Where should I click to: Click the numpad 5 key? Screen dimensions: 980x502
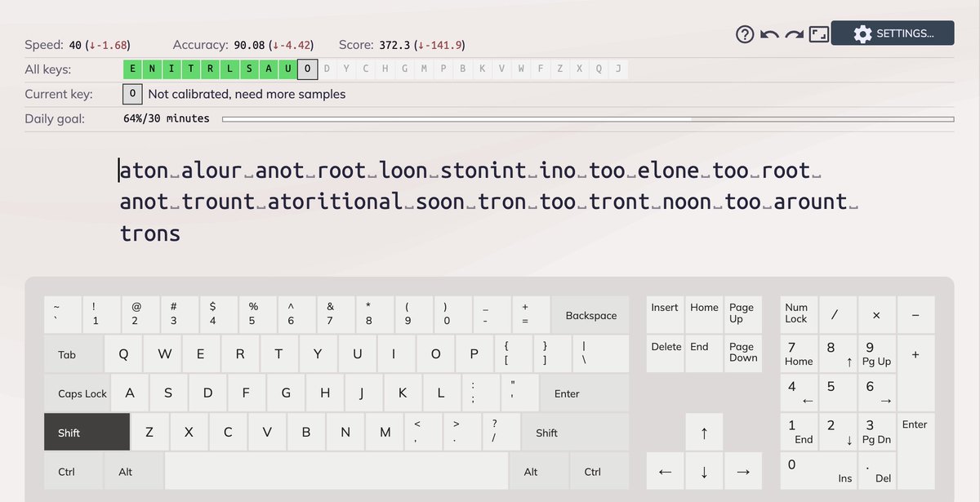(838, 393)
